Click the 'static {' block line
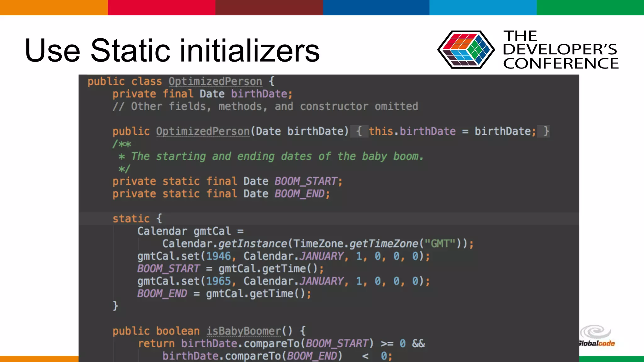 pos(137,218)
